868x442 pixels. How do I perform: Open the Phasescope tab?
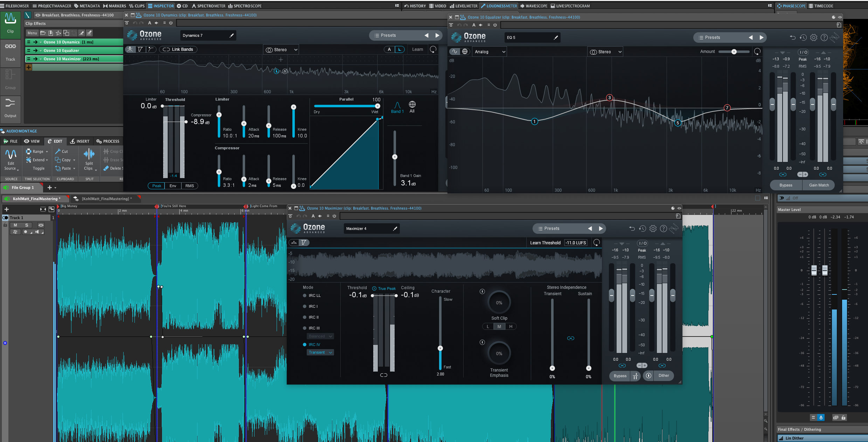coord(791,6)
